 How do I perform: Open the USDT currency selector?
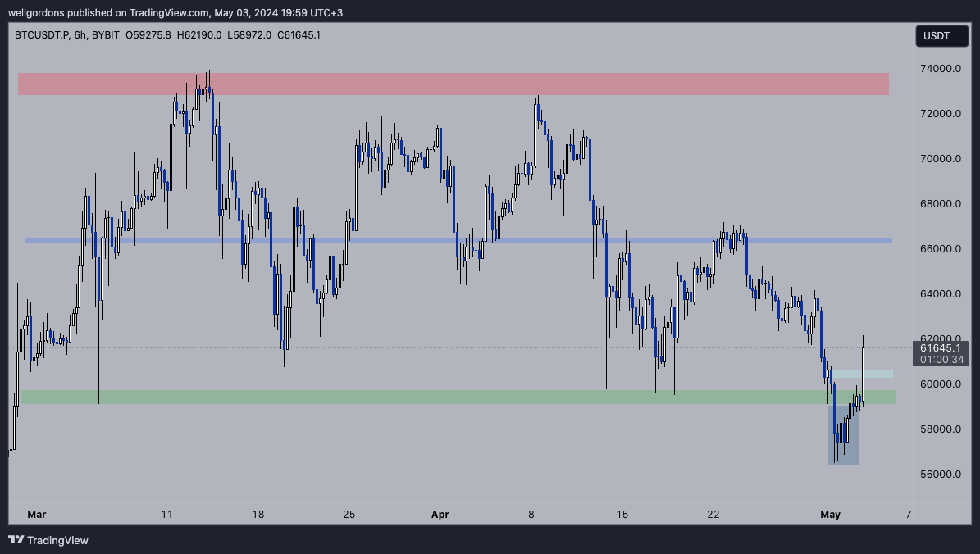936,36
